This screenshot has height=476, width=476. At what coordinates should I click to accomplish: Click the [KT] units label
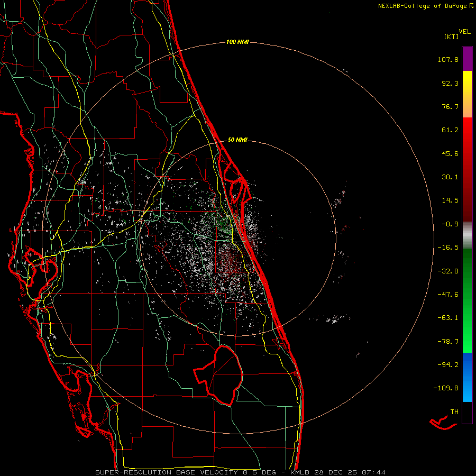click(x=451, y=36)
